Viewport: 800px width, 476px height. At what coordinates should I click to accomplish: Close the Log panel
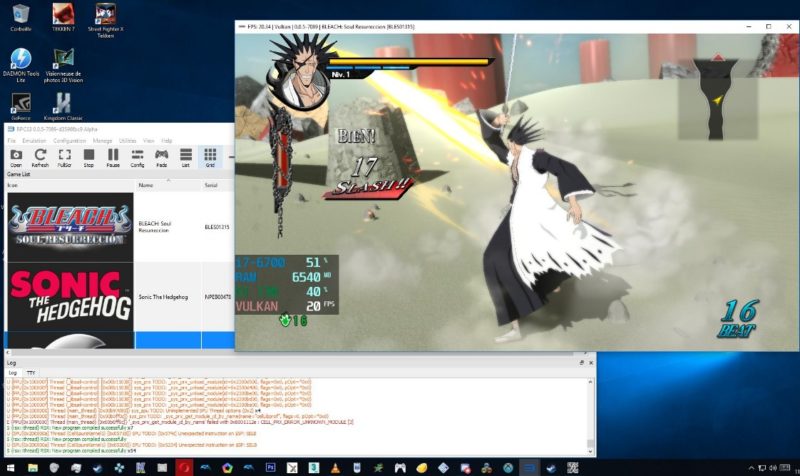tap(591, 363)
